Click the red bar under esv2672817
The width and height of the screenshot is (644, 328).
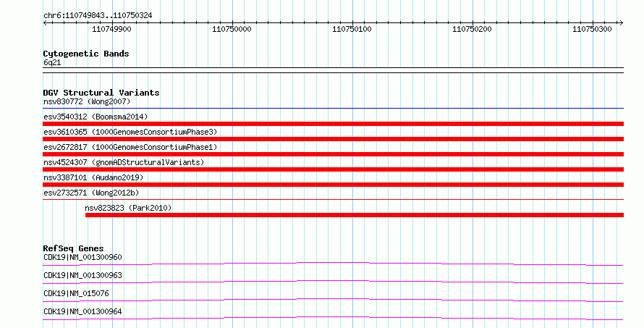tap(333, 154)
